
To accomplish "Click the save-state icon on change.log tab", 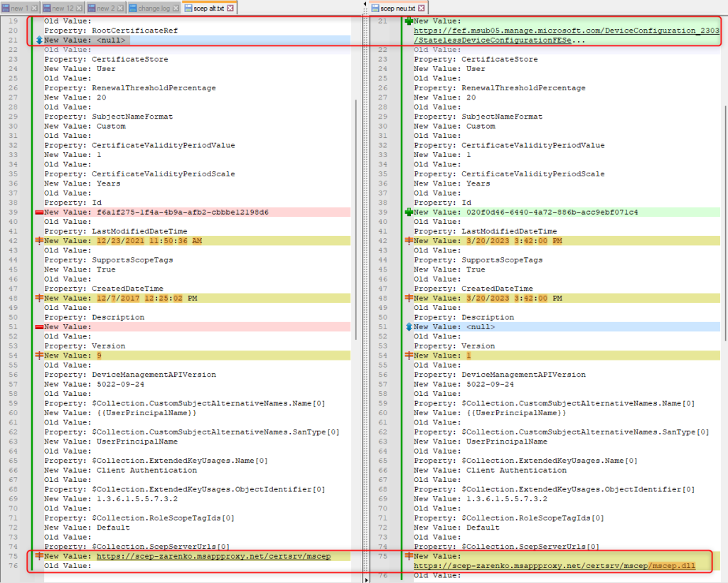I will 133,9.
